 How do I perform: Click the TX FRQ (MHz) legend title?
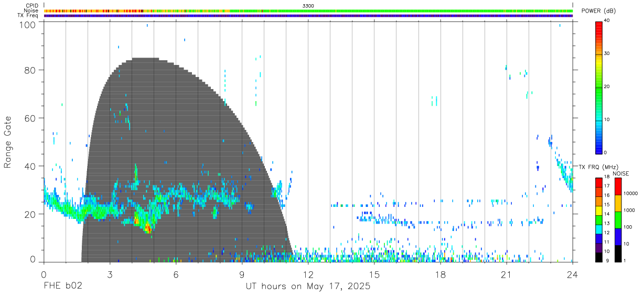(598, 167)
